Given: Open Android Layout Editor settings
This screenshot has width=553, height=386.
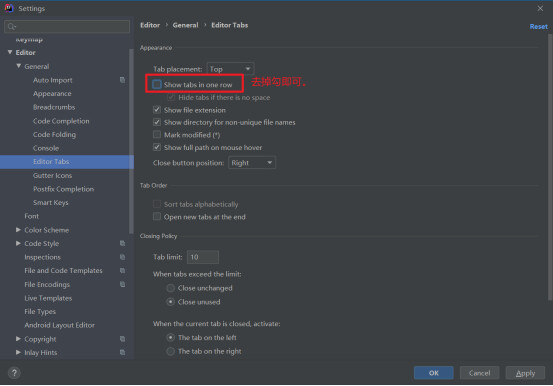Looking at the screenshot, I should (x=59, y=325).
